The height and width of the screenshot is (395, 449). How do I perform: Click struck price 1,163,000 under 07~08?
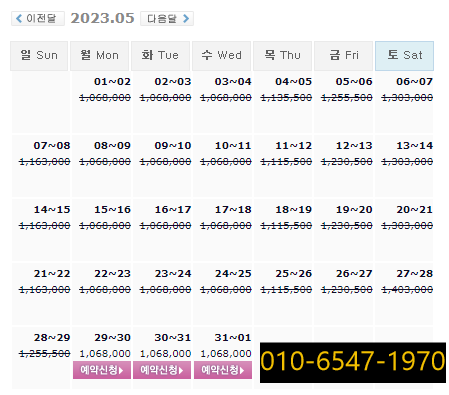tap(45, 162)
